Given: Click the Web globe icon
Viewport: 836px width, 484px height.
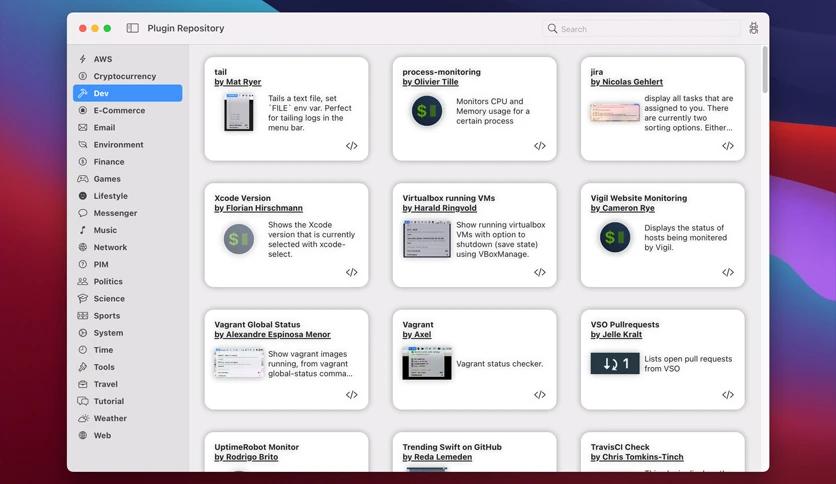Looking at the screenshot, I should point(83,435).
